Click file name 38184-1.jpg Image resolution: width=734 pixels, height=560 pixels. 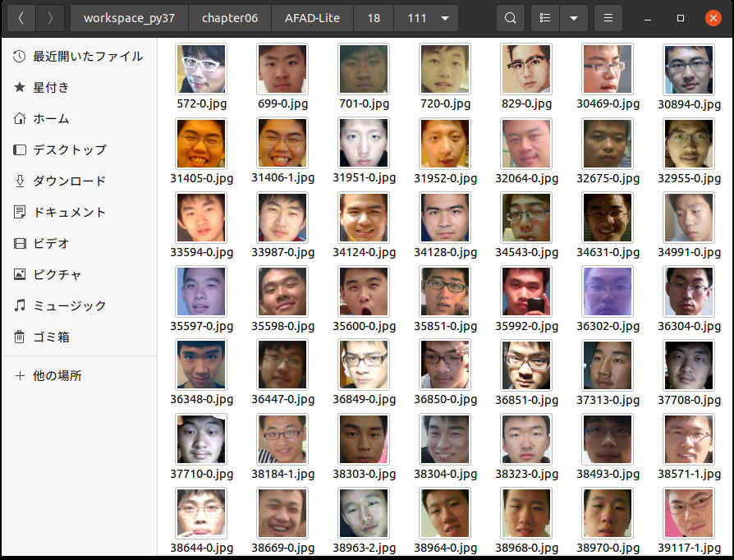[x=282, y=475]
